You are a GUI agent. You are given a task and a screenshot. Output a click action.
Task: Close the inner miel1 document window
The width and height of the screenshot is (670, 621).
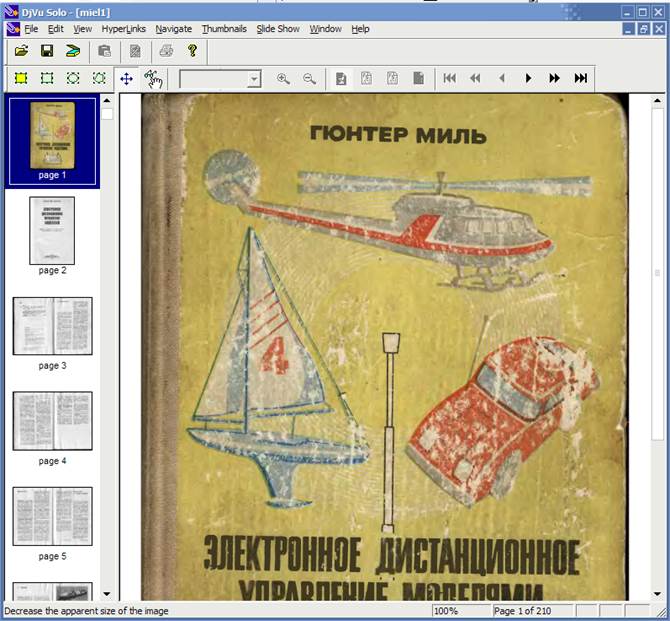pyautogui.click(x=658, y=29)
